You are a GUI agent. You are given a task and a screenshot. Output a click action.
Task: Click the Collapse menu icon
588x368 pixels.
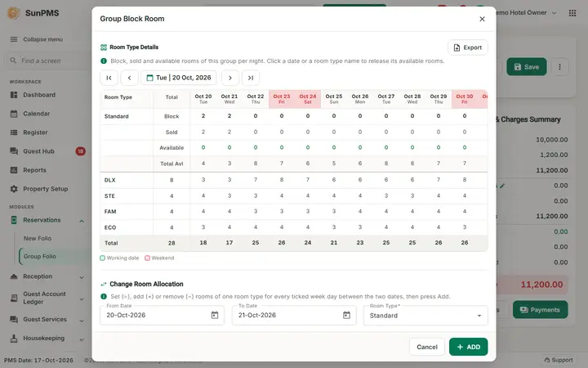pyautogui.click(x=14, y=39)
